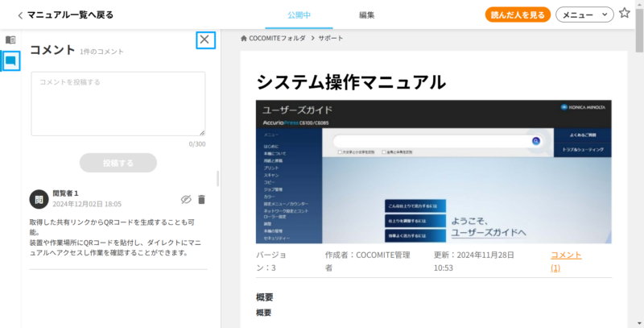The width and height of the screenshot is (644, 328).
Task: Favorite the manual with the star icon
Action: tap(625, 13)
